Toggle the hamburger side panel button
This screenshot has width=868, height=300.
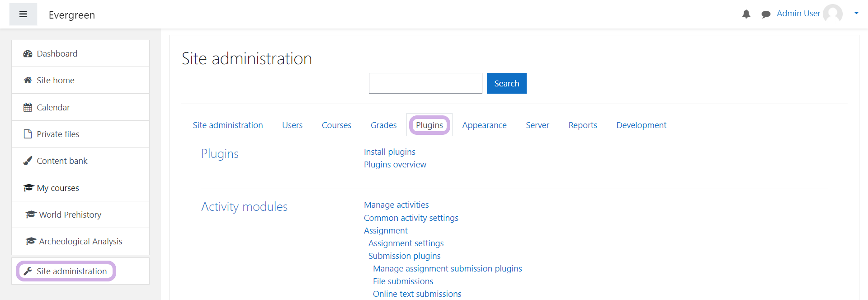(23, 14)
